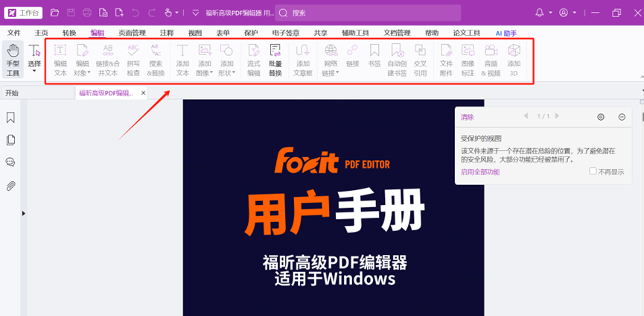Switch to the 论文工具 tab
The image size is (644, 316).
pyautogui.click(x=467, y=33)
